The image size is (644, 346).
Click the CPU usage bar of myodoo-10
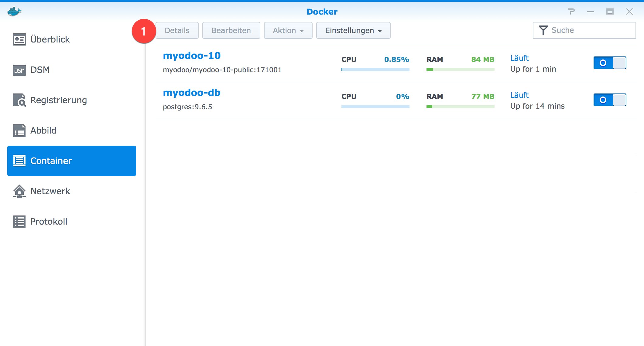coord(375,69)
